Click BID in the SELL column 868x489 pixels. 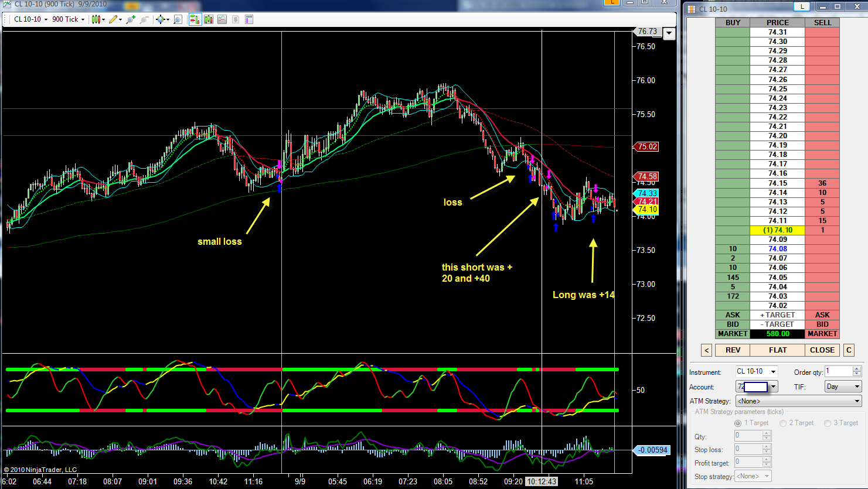[822, 324]
